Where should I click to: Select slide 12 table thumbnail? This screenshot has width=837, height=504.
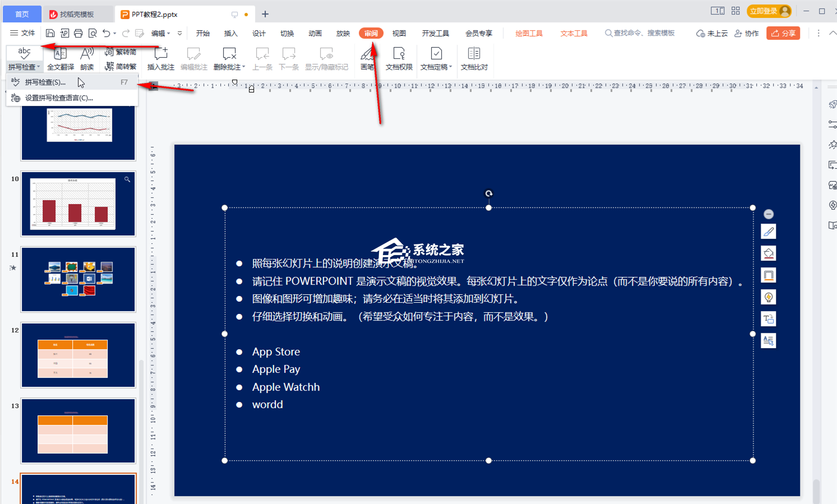(x=78, y=355)
